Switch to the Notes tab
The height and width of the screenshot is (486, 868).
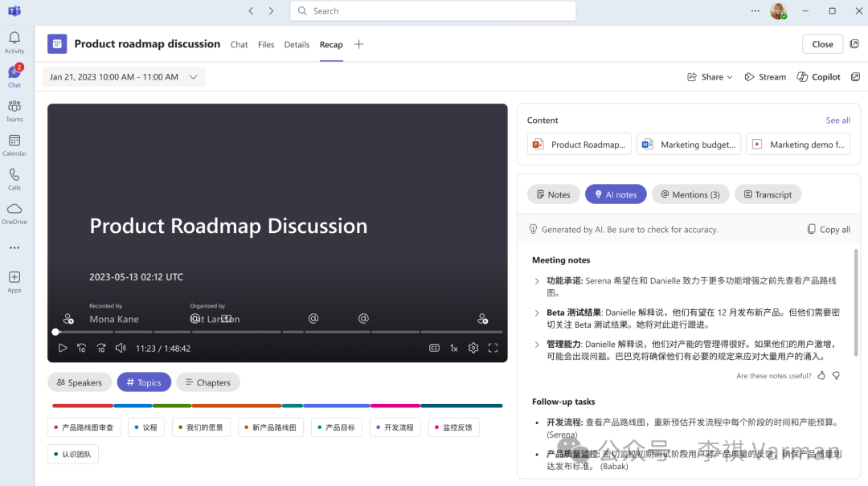point(553,194)
